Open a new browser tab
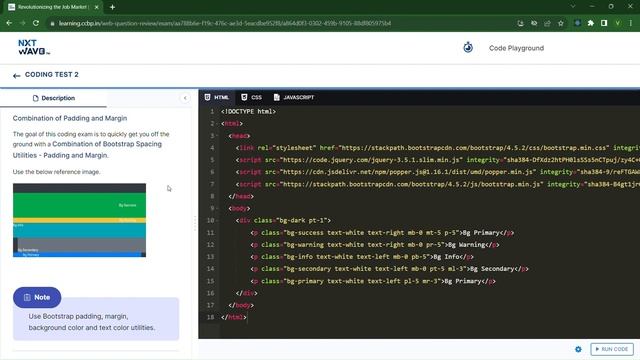The width and height of the screenshot is (640, 360). 112,7
